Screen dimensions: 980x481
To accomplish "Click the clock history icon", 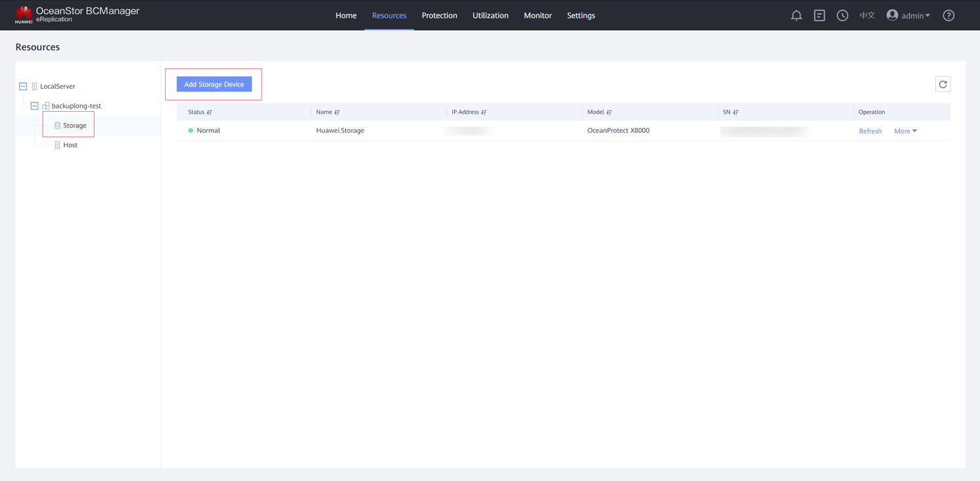I will click(842, 15).
